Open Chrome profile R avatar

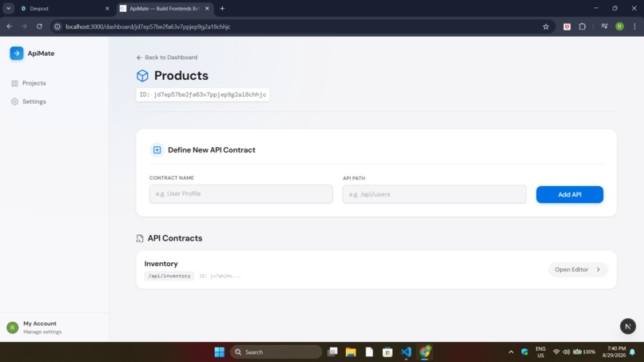pos(619,26)
